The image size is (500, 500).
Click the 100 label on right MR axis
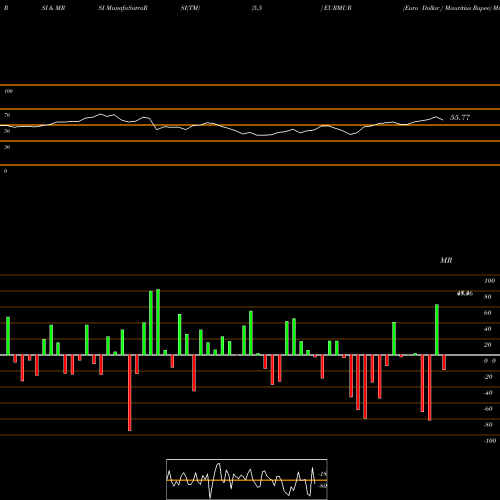490,281
